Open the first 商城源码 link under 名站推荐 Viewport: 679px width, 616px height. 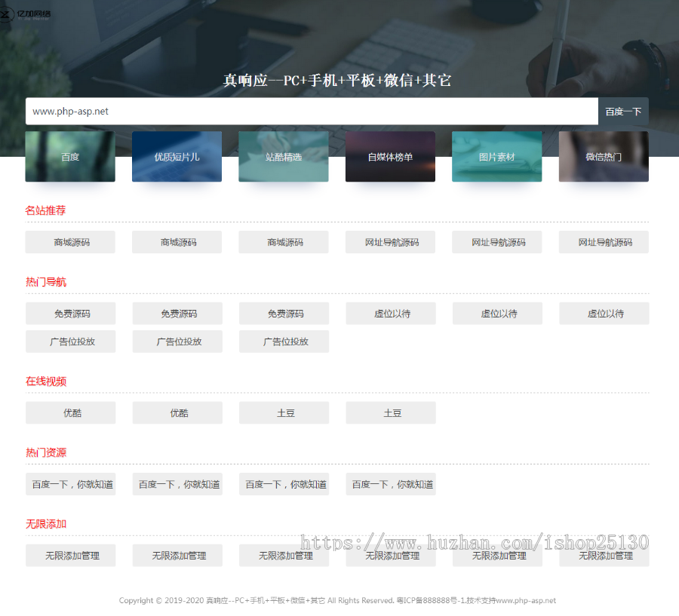click(70, 242)
